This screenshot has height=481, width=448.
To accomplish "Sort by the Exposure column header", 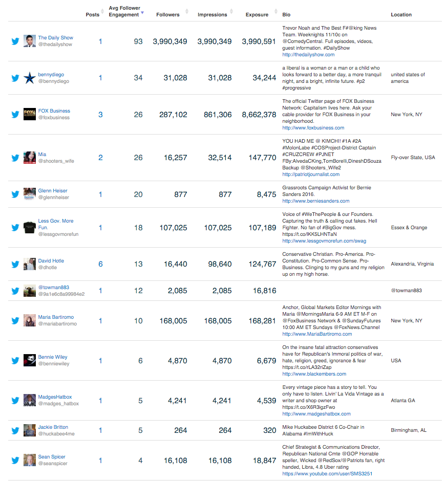I will click(x=257, y=14).
